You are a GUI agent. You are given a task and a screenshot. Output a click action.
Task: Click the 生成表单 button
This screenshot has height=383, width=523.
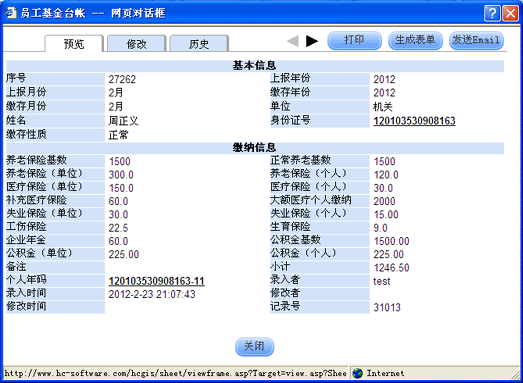415,40
